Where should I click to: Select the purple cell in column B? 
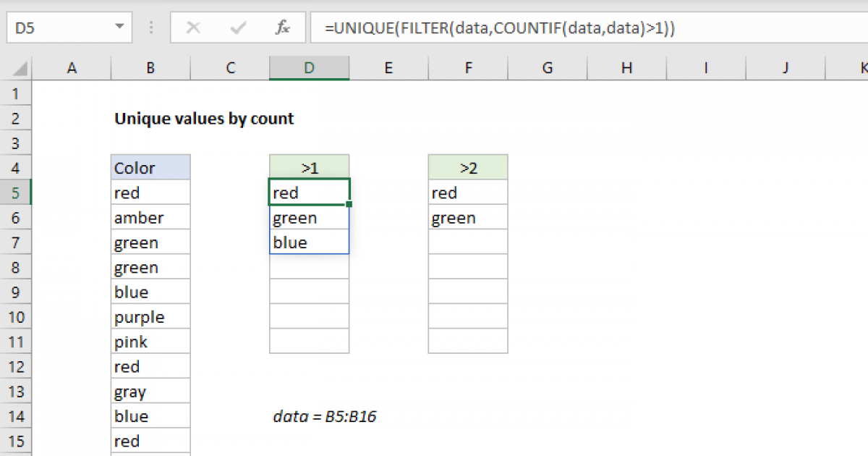(150, 316)
